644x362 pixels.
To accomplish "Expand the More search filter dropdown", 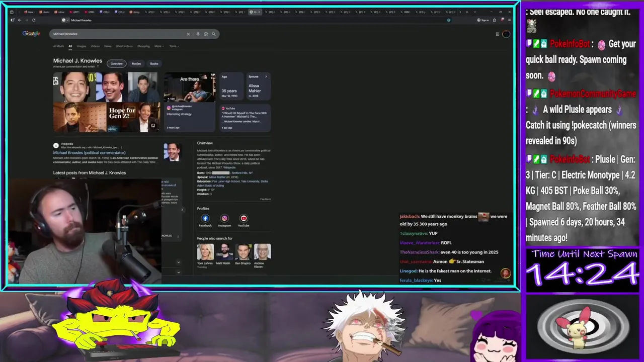I will pyautogui.click(x=159, y=46).
